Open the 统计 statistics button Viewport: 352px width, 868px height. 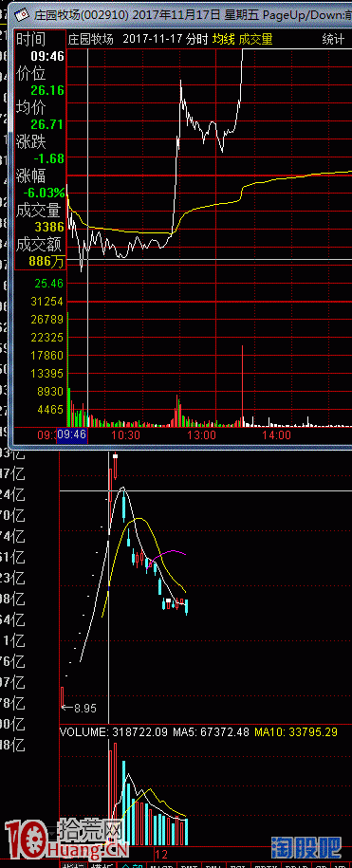coord(333,39)
